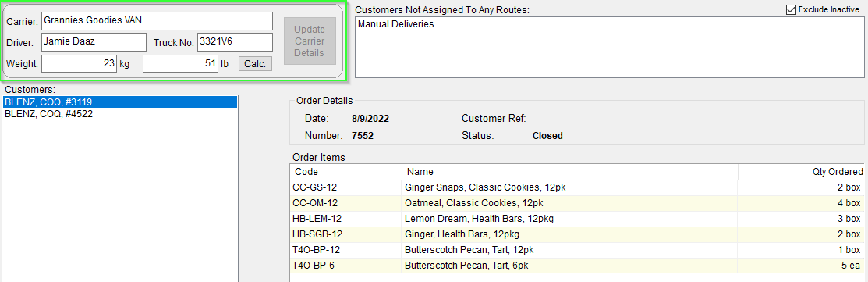This screenshot has height=282, width=868.
Task: Click the Name column header
Action: tap(570, 172)
